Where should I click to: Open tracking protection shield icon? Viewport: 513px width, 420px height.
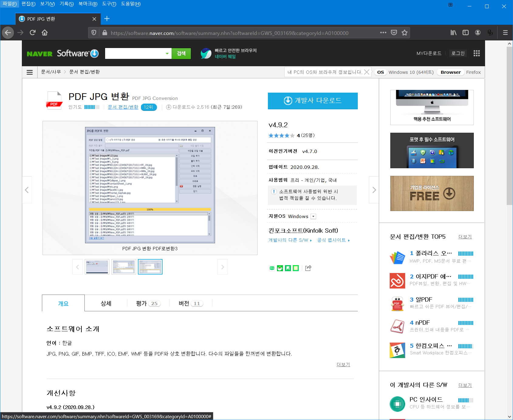pos(94,33)
